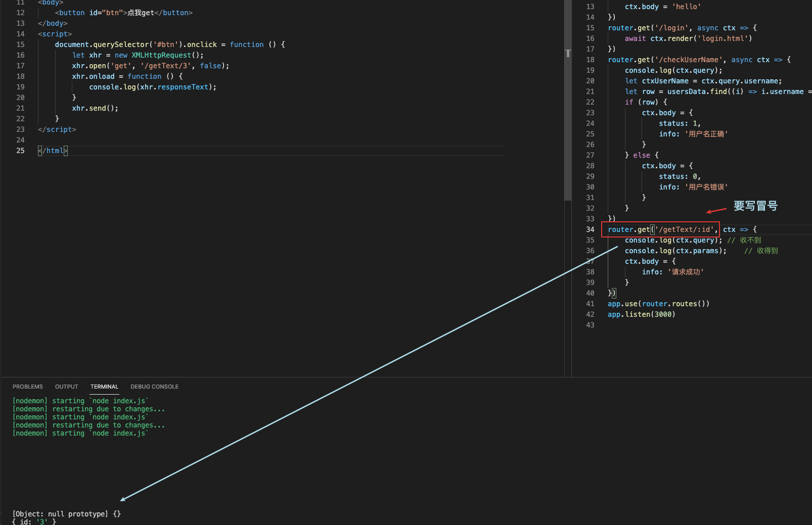Click the app.use(router.routes()) line
This screenshot has width=812, height=525.
coord(658,304)
